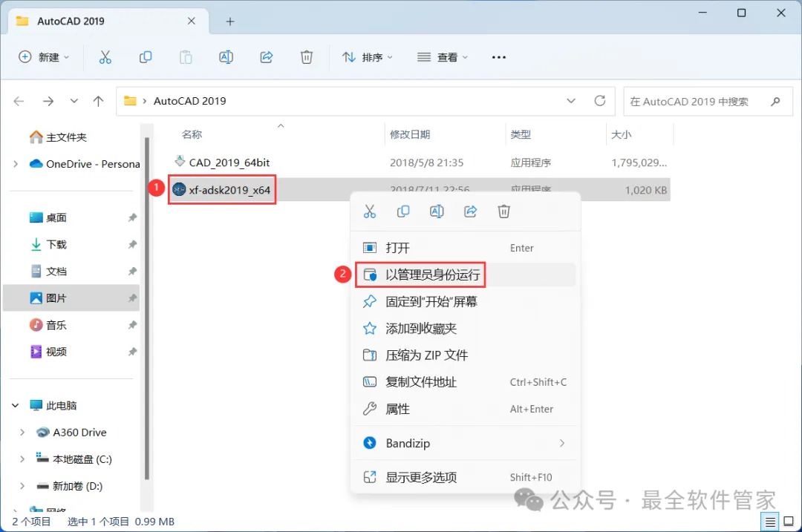This screenshot has width=802, height=532.
Task: Select 显示更多选项 menu item
Action: pyautogui.click(x=466, y=477)
